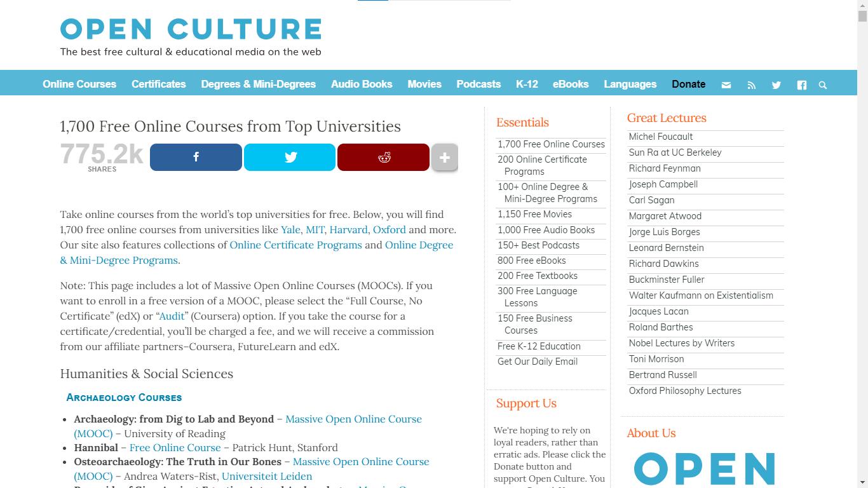The height and width of the screenshot is (488, 868).
Task: Open the Certificates menu item
Action: click(159, 84)
